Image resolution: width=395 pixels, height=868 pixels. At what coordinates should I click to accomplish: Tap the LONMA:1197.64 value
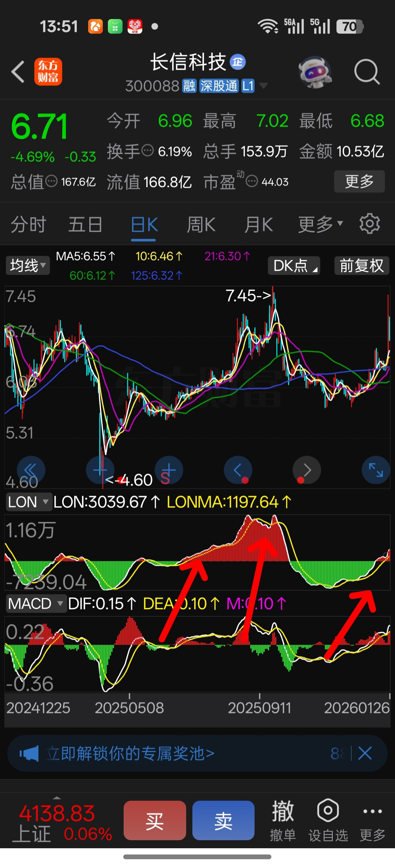[x=229, y=502]
